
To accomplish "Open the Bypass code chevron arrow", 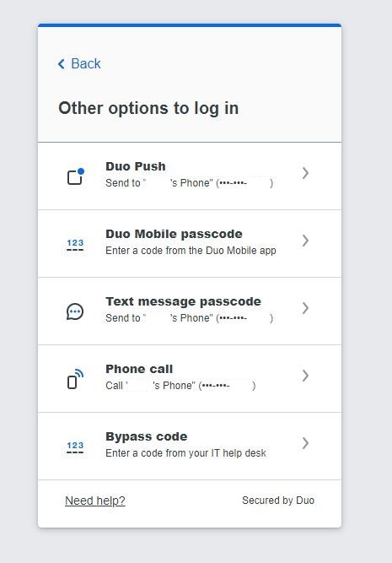I will tap(305, 443).
